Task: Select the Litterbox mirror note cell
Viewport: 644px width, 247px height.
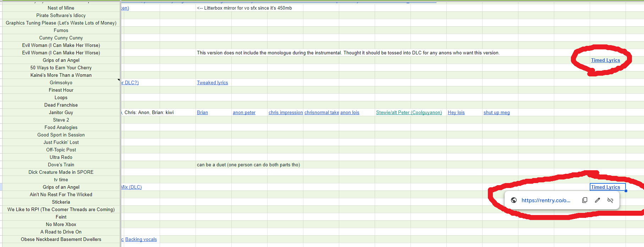Action: [x=244, y=8]
